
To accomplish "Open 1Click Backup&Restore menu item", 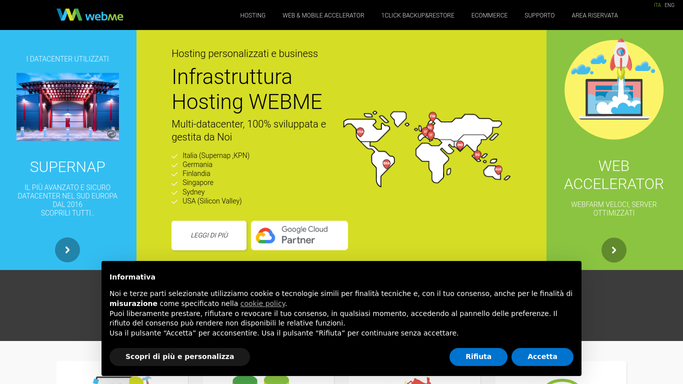I will [418, 15].
